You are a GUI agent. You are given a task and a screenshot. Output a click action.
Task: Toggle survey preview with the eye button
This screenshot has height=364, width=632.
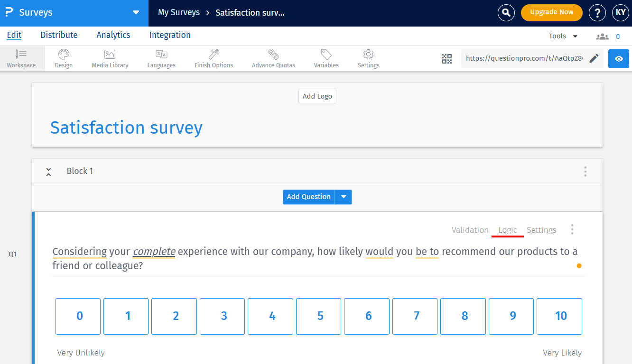coord(618,58)
